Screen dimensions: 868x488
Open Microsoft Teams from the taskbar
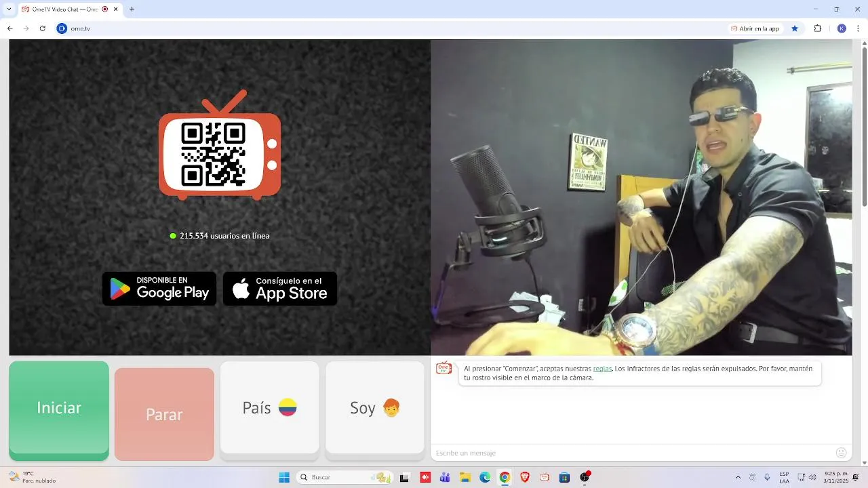445,477
